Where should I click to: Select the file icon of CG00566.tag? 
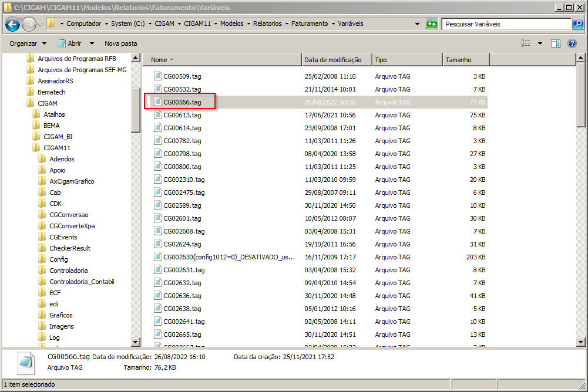(157, 102)
